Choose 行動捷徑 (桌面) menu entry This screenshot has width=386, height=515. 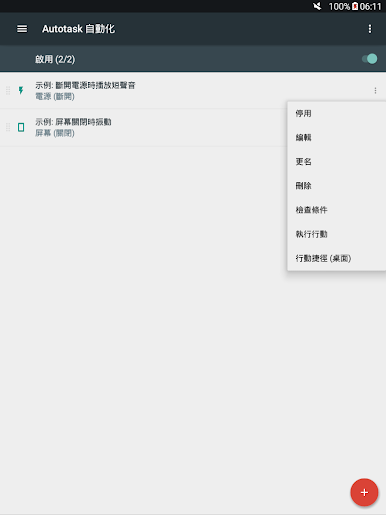pyautogui.click(x=337, y=258)
